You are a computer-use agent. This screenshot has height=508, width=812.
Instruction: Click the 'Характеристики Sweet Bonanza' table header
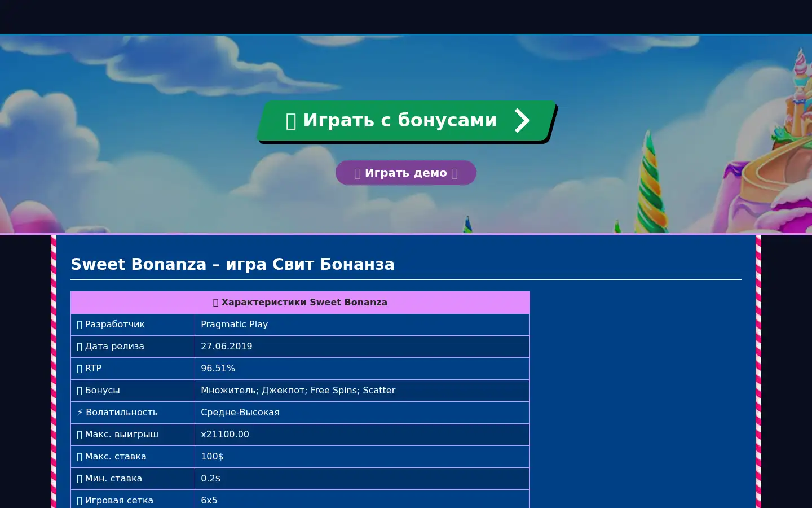click(x=300, y=303)
